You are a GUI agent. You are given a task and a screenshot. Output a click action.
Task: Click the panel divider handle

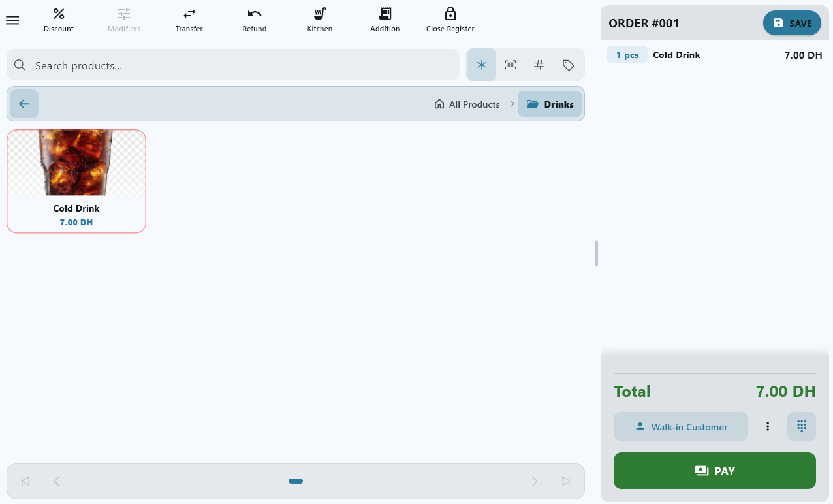point(597,253)
